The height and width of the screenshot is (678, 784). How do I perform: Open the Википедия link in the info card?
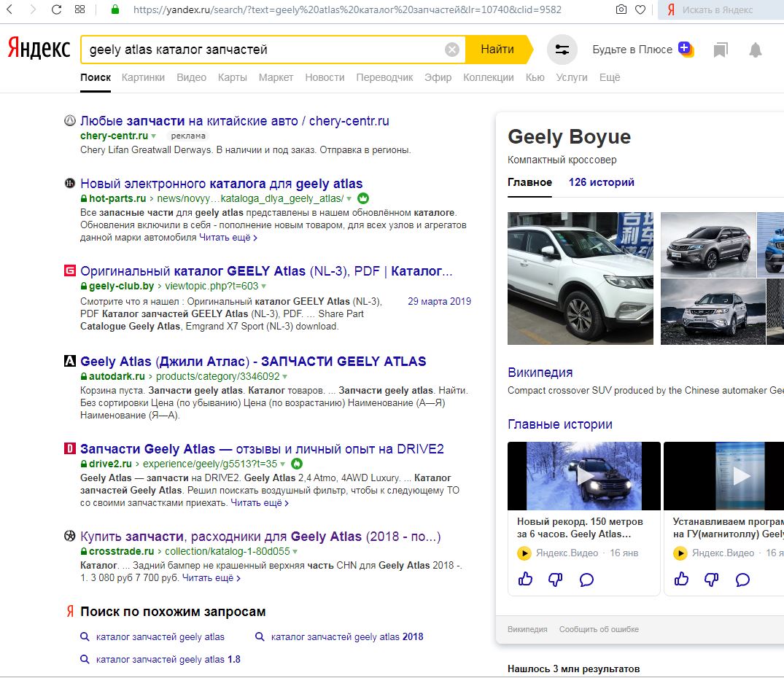pos(540,373)
